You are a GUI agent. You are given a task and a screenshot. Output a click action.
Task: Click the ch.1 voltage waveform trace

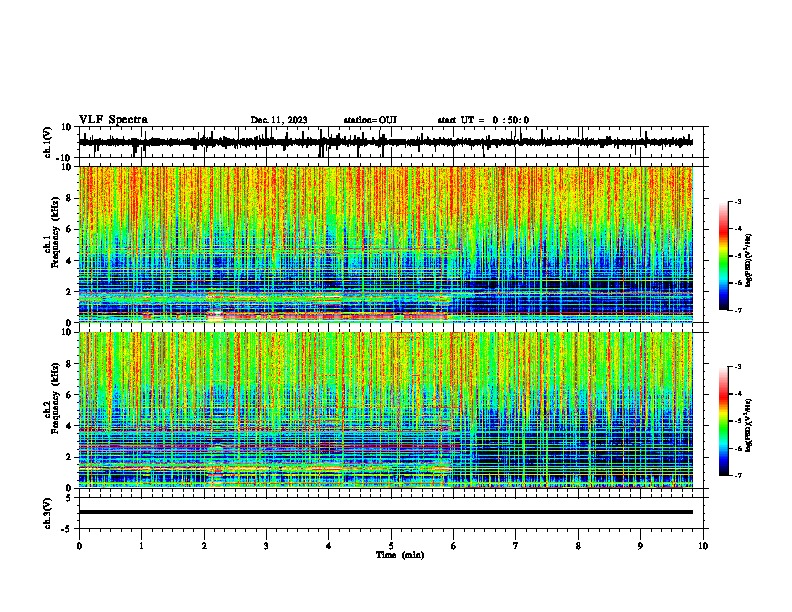(386, 142)
